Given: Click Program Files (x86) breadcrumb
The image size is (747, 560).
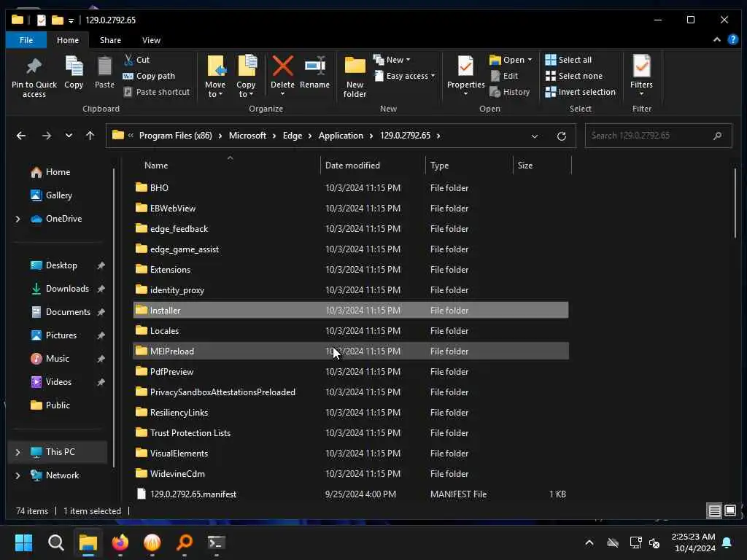Looking at the screenshot, I should point(175,136).
